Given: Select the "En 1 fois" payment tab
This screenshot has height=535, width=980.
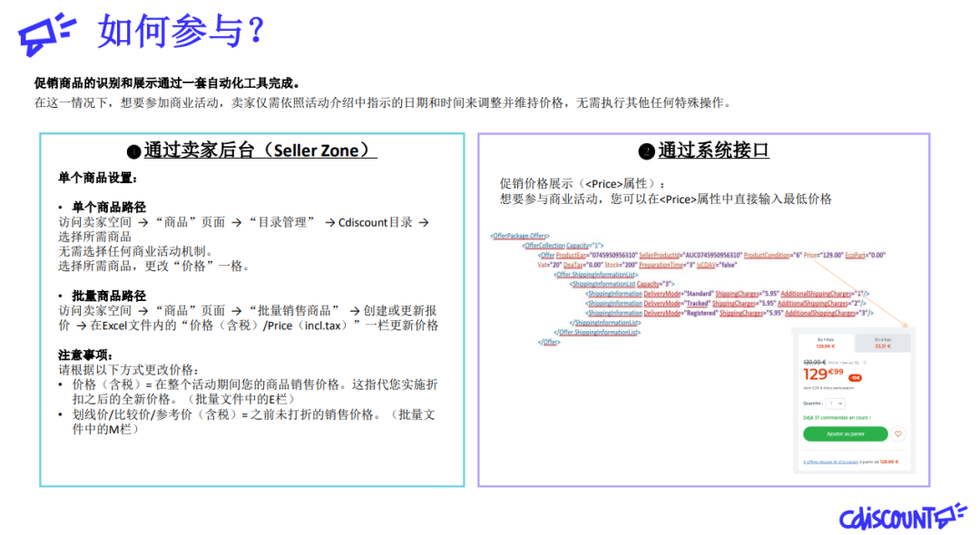Looking at the screenshot, I should coord(826,342).
